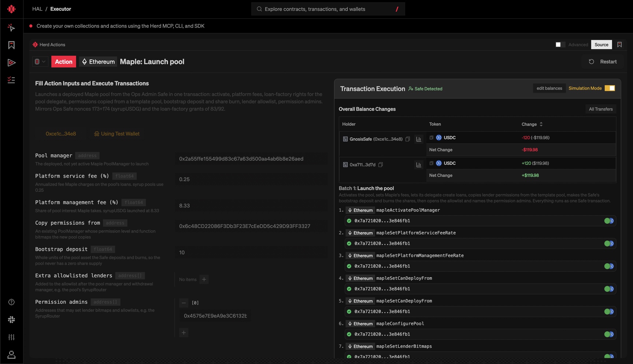The height and width of the screenshot is (364, 633).
Task: Toggle the Advanced switch
Action: click(x=560, y=45)
